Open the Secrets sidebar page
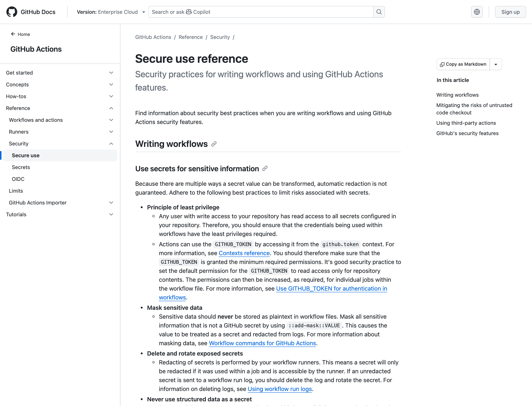Screen dimensions: 532x406 60,167
